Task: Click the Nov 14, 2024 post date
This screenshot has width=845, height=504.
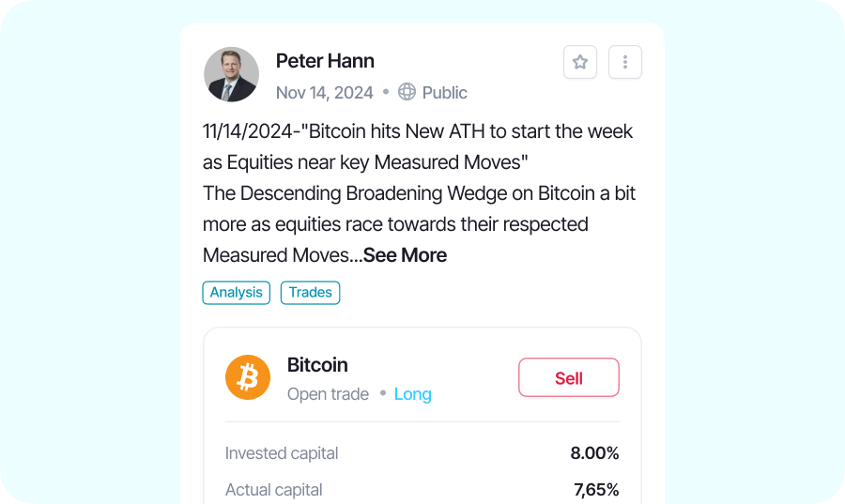Action: (324, 92)
